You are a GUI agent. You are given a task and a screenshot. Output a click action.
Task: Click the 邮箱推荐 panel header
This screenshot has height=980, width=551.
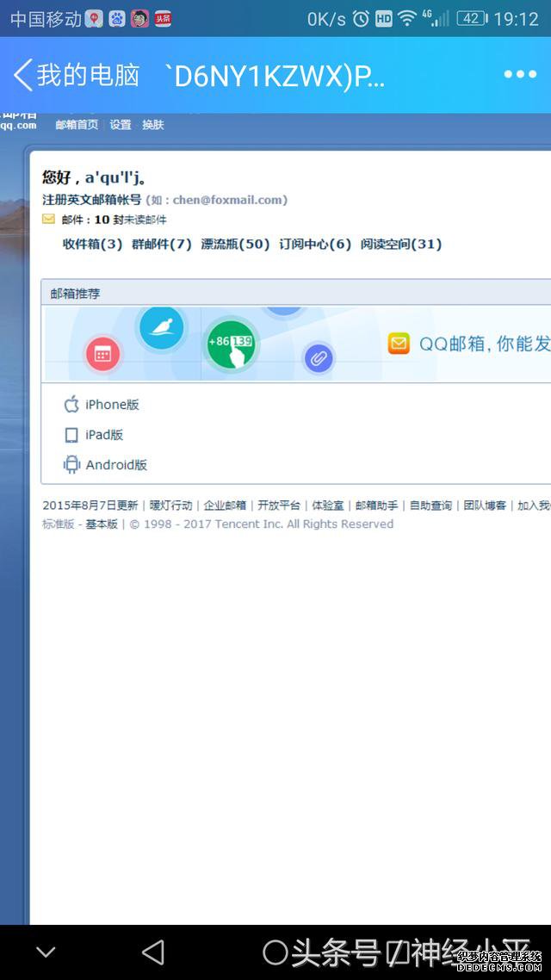(295, 293)
